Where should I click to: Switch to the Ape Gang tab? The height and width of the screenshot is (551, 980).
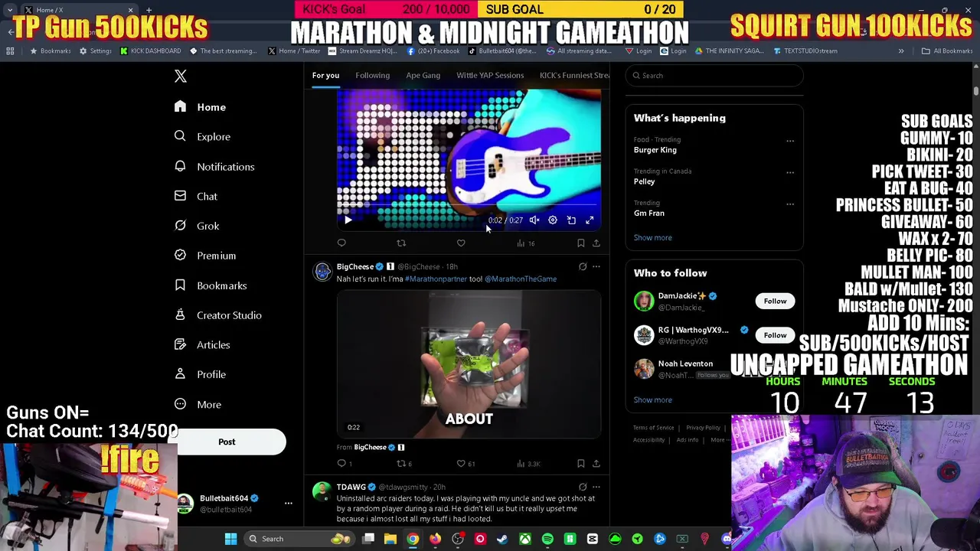423,75
